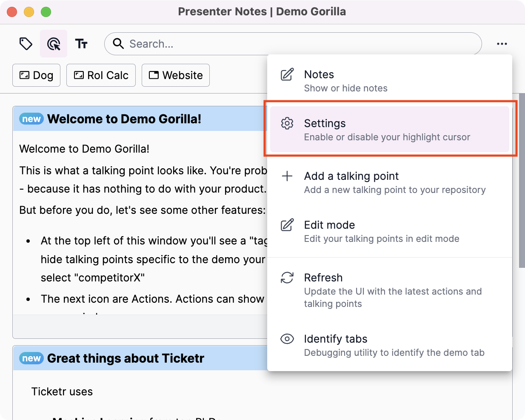Click the Welcome to Demo Gorilla header

coord(124,119)
